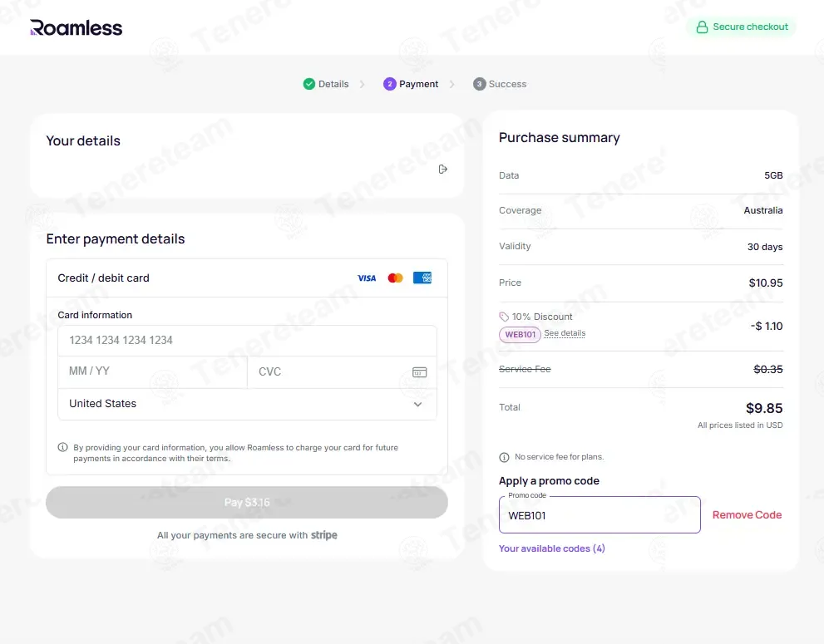Click the struck-through $0.35 service fee

(x=767, y=369)
